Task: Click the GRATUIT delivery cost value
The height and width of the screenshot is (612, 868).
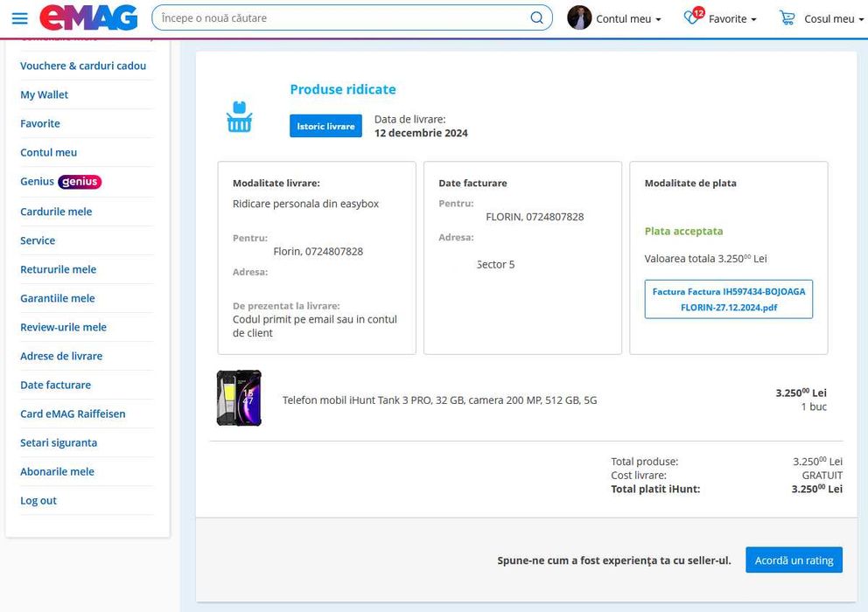Action: coord(822,476)
